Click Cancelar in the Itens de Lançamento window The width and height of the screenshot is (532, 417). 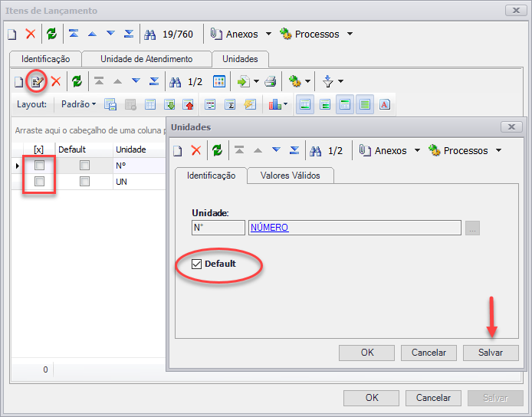coord(433,398)
